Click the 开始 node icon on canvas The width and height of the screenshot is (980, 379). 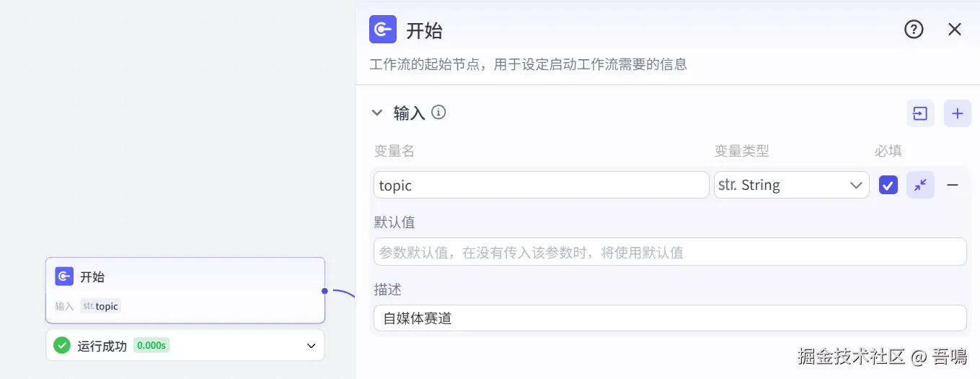pyautogui.click(x=64, y=276)
